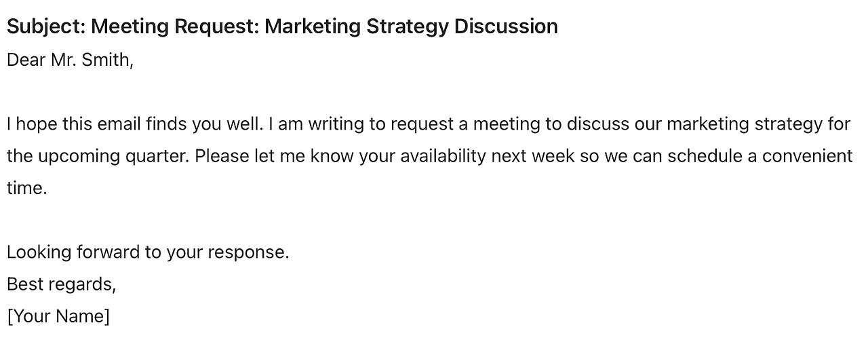Click the word 'time.' ending the paragraph
Screen dimensions: 868x340
(27, 188)
